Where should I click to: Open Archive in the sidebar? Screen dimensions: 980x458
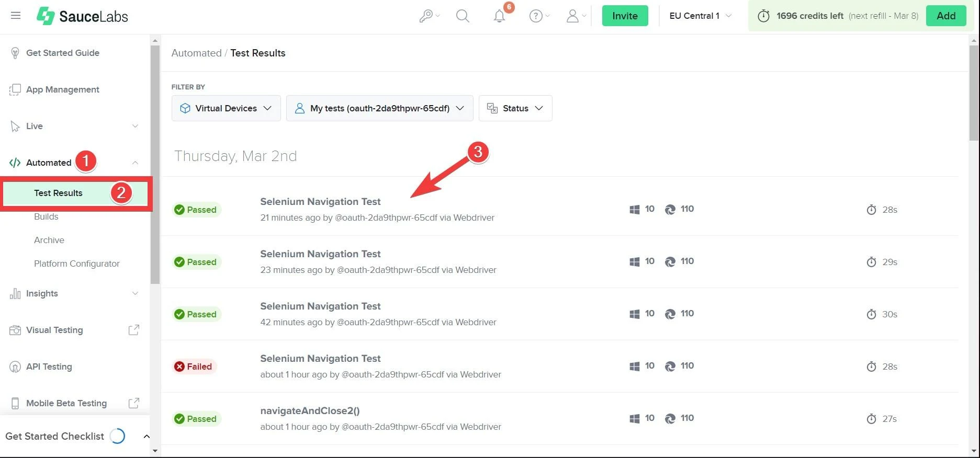[49, 240]
